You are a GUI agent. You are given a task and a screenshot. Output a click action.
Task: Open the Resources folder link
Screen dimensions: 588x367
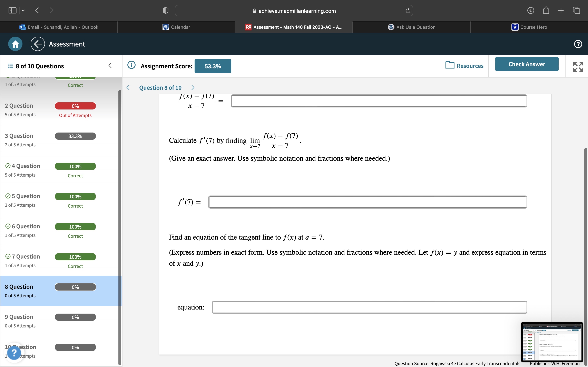tap(464, 66)
